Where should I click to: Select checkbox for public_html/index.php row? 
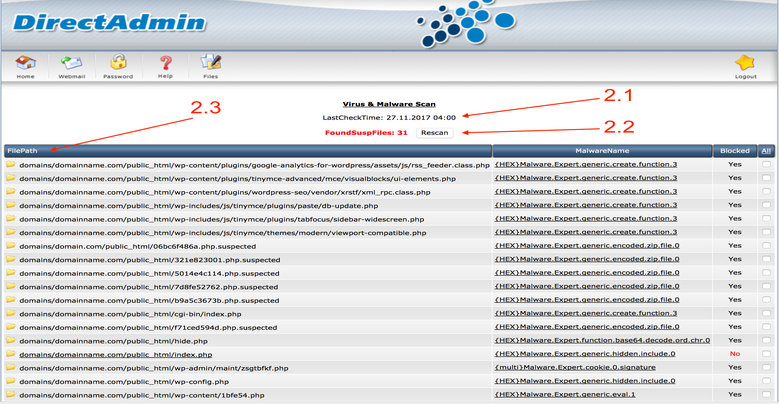click(765, 354)
